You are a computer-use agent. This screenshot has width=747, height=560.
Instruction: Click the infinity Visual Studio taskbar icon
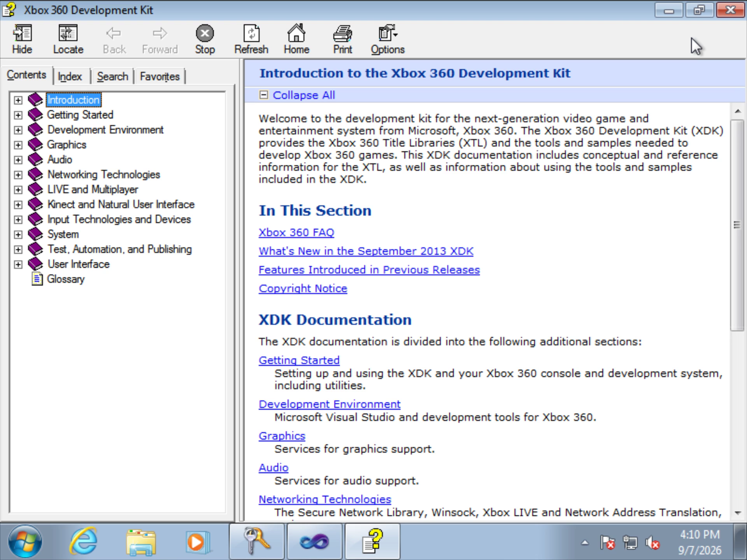[314, 541]
